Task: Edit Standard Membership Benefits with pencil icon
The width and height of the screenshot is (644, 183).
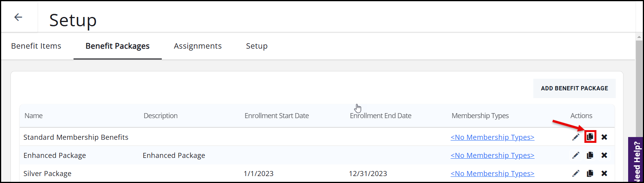Action: coord(576,137)
